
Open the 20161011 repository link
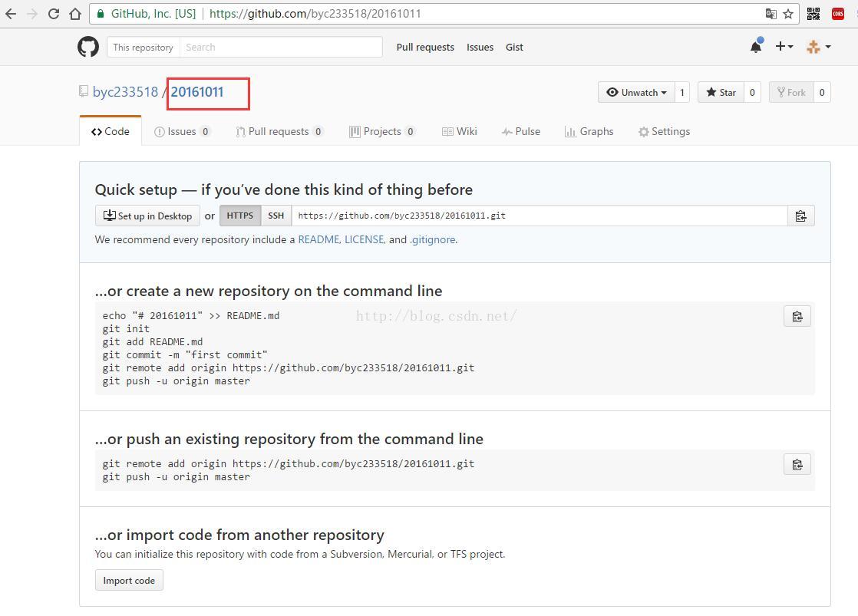[197, 92]
